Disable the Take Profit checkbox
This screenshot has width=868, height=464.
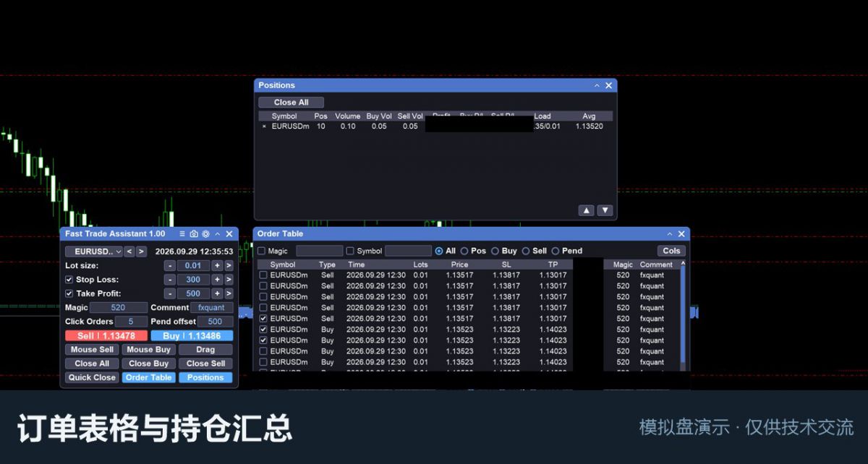coord(69,293)
